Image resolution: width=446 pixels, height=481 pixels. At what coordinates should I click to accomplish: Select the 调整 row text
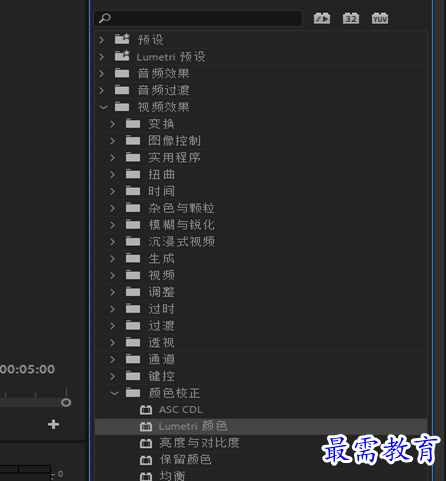[x=161, y=292]
